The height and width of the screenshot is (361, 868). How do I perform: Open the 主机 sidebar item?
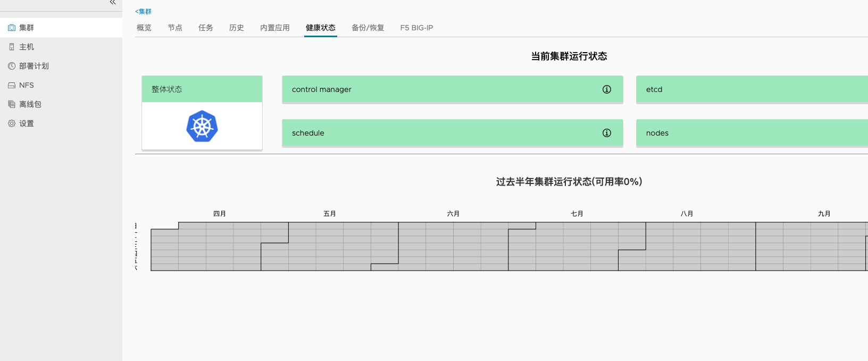point(61,47)
